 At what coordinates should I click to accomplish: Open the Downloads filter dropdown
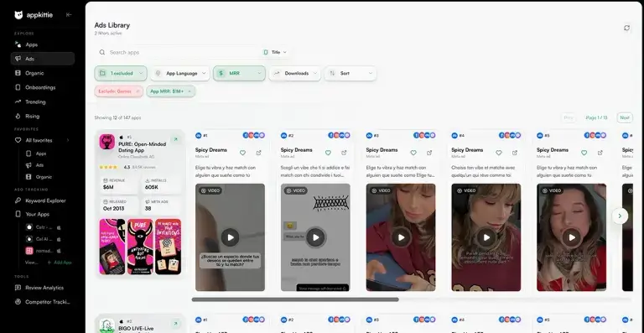coord(295,74)
